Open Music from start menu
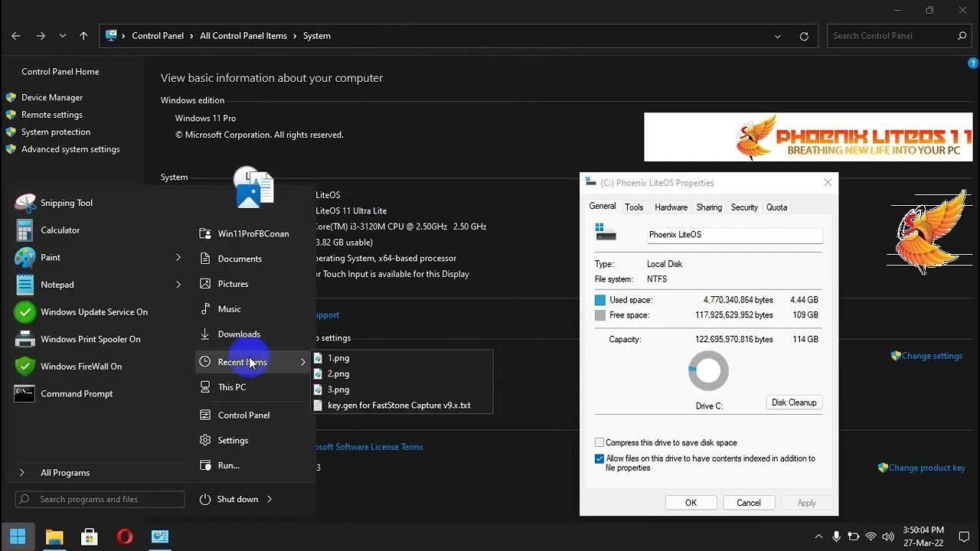Viewport: 980px width, 551px height. 229,309
